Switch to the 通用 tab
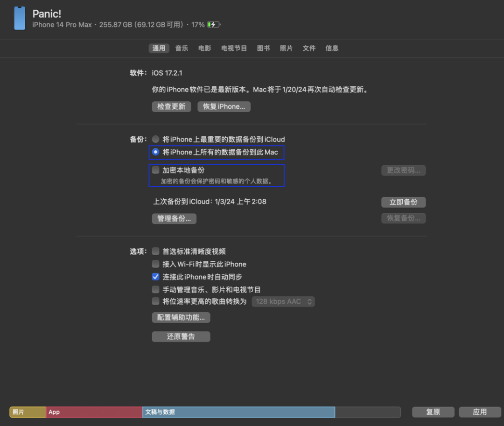This screenshot has height=426, width=504. pos(159,48)
